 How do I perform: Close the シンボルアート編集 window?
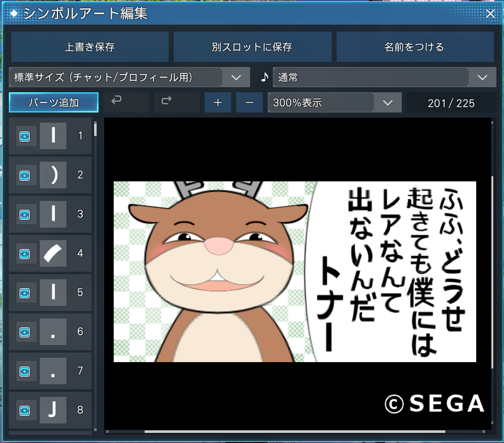point(490,14)
